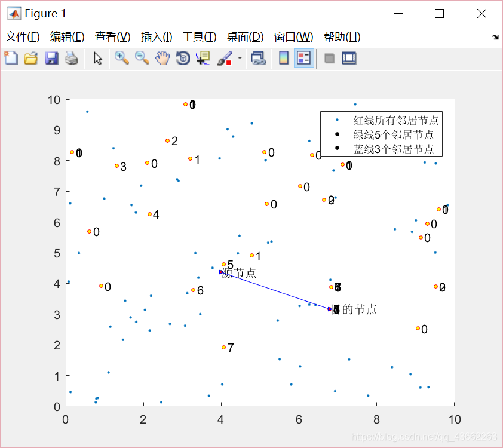Click the Link Plot icon
The image size is (503, 448).
tap(258, 59)
